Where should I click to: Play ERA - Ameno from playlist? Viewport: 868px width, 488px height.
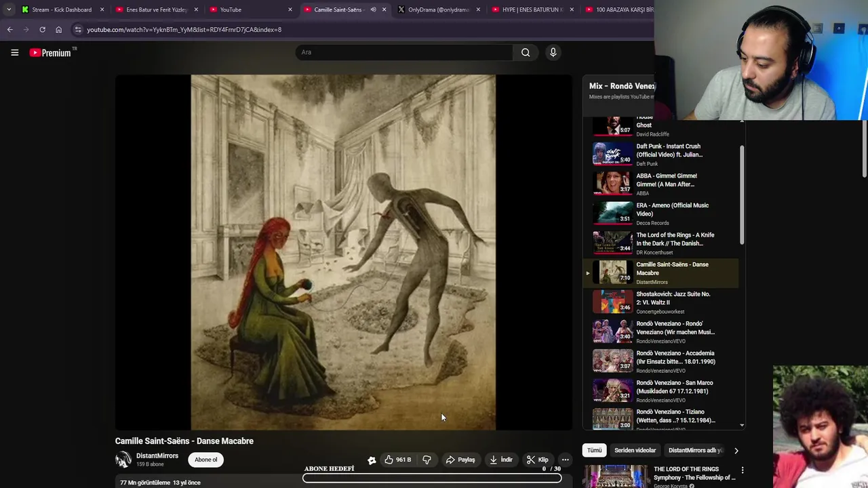661,213
